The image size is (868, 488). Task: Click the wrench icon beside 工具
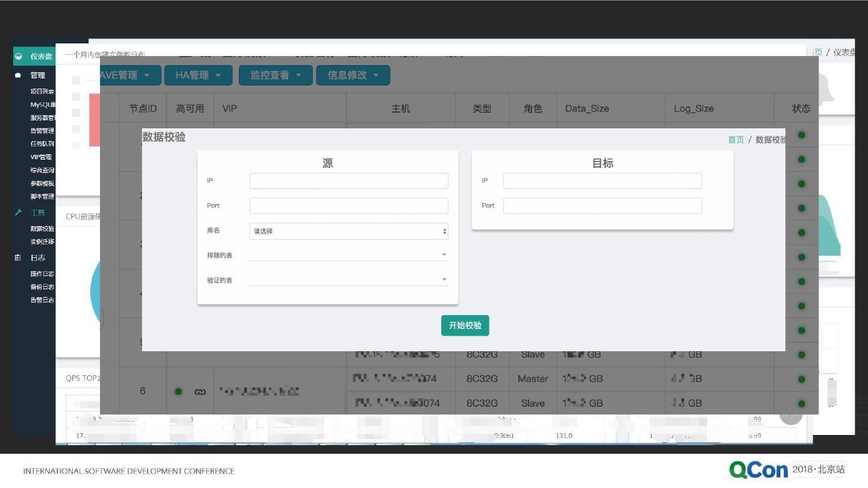pos(18,213)
